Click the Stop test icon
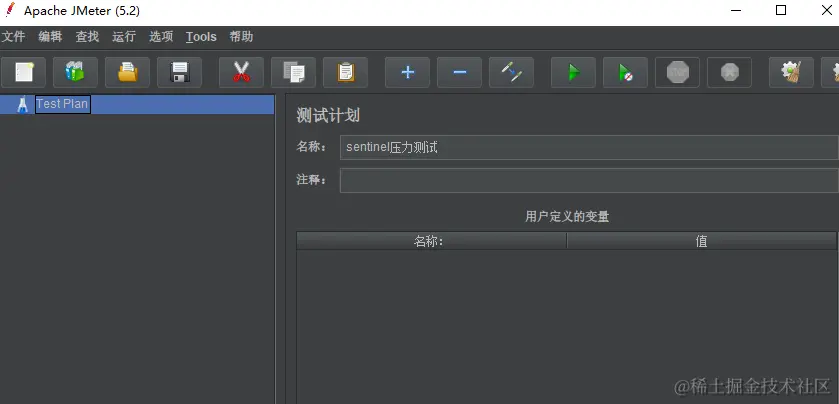This screenshot has width=839, height=404. (677, 72)
